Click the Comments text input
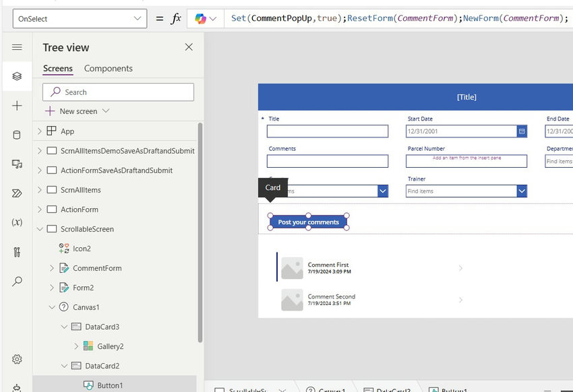 click(x=328, y=161)
